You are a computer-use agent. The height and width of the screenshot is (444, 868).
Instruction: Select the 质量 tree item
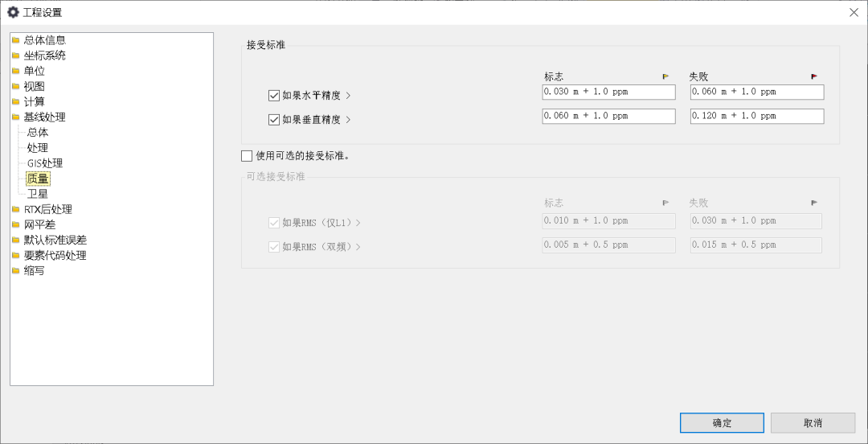coord(39,179)
